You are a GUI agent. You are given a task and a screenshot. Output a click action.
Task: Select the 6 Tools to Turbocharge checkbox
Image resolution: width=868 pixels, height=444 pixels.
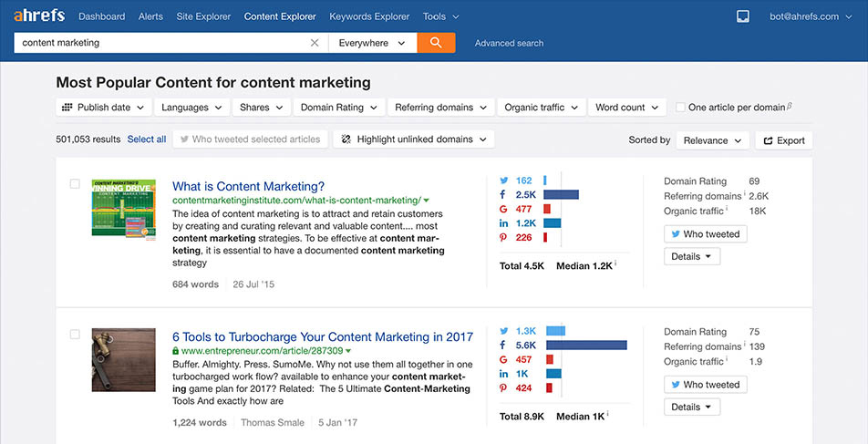coord(75,335)
